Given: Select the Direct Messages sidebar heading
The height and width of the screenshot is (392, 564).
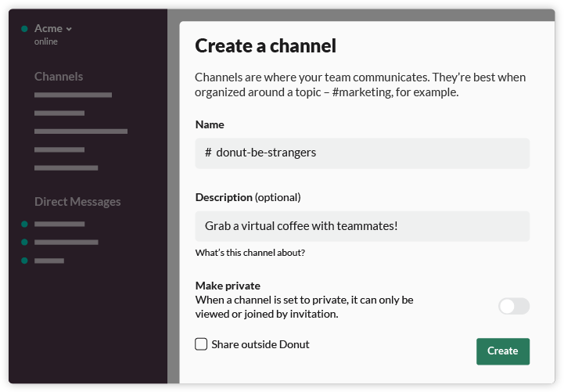Looking at the screenshot, I should tap(77, 201).
